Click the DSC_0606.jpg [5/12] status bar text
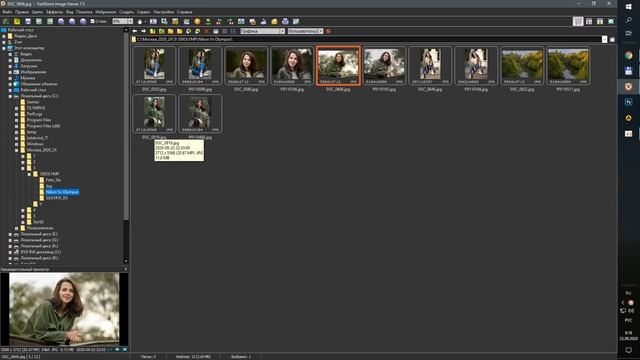This screenshot has width=640, height=360. click(20, 357)
